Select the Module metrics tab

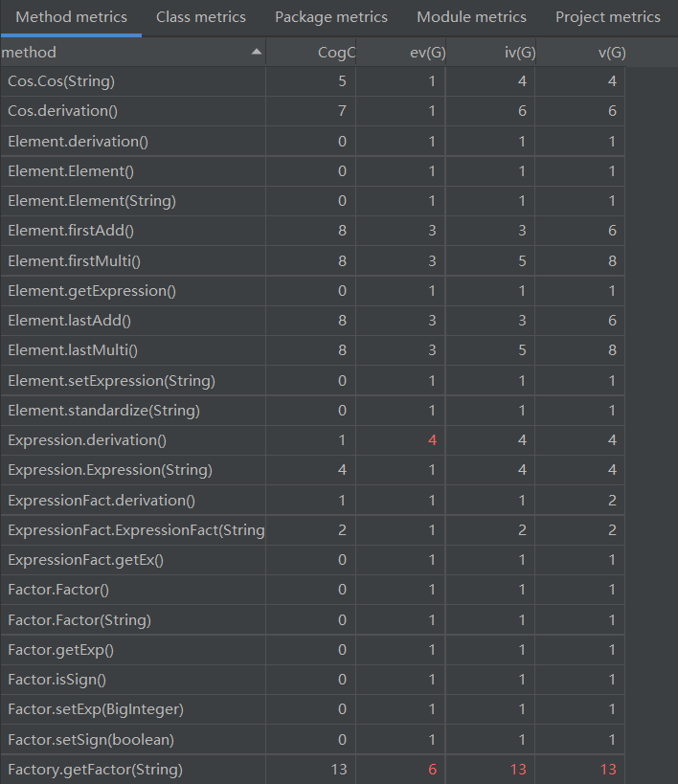click(471, 17)
